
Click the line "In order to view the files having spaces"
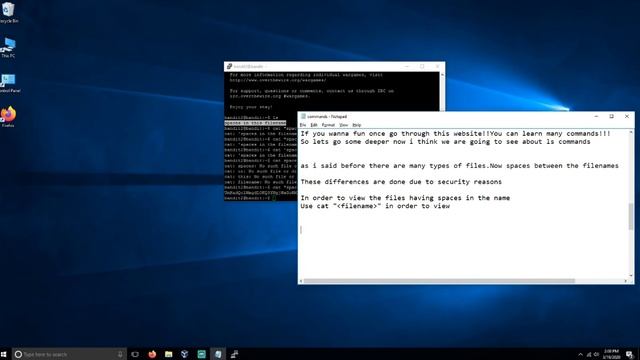point(405,198)
